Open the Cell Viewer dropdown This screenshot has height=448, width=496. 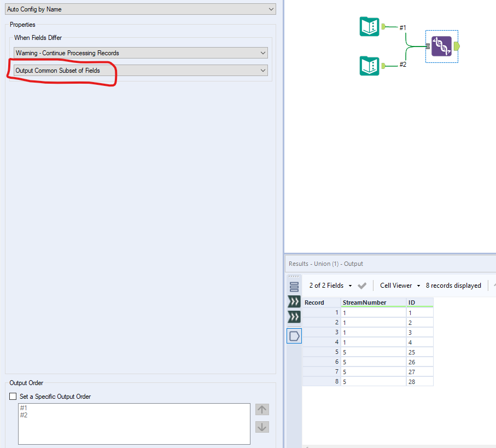[x=398, y=285]
